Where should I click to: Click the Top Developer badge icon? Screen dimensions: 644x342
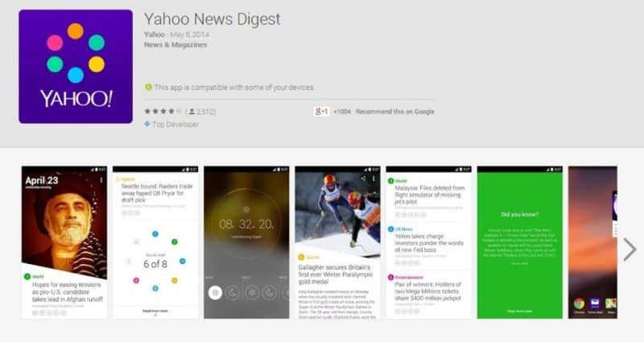click(147, 124)
